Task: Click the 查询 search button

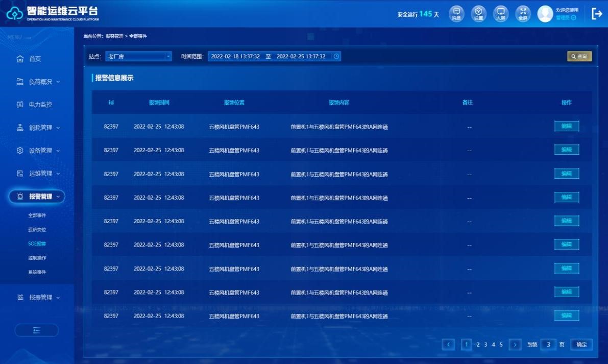Action: tap(579, 57)
